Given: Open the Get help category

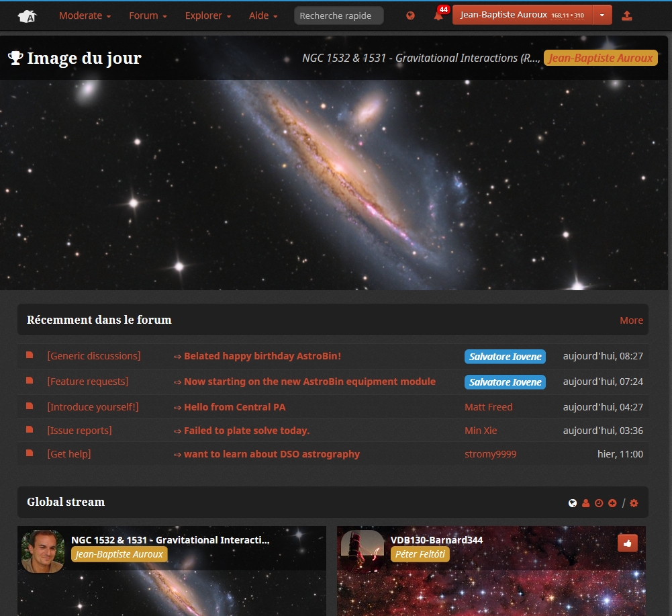Looking at the screenshot, I should pyautogui.click(x=69, y=454).
